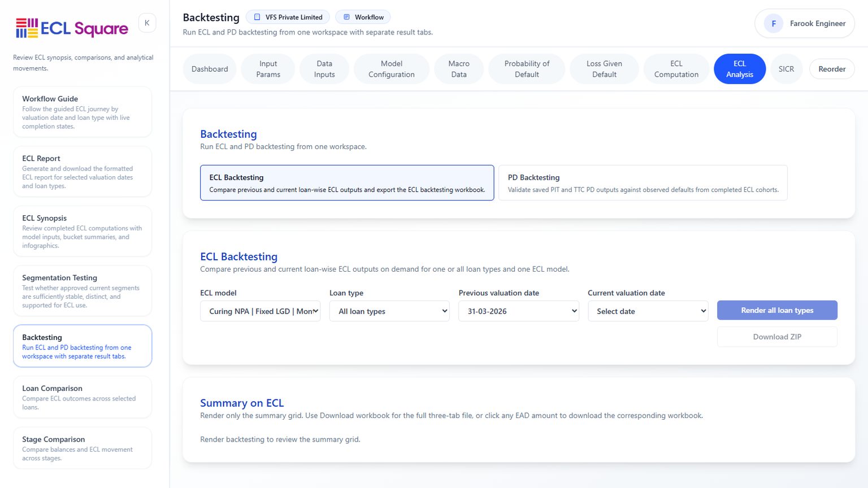Open the Previous valuation date dropdown
The width and height of the screenshot is (868, 488).
pos(519,311)
